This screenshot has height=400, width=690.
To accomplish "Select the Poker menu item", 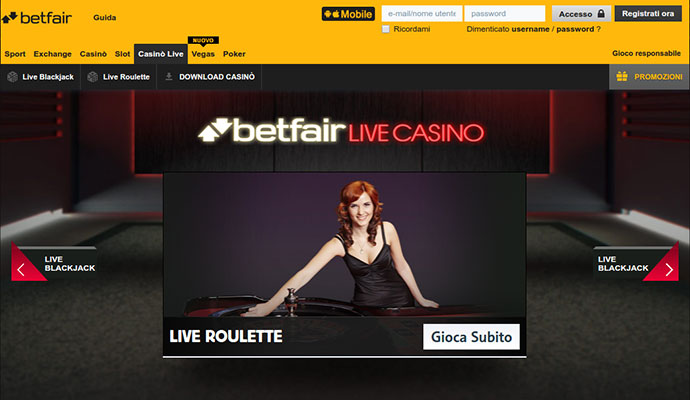I will [234, 54].
